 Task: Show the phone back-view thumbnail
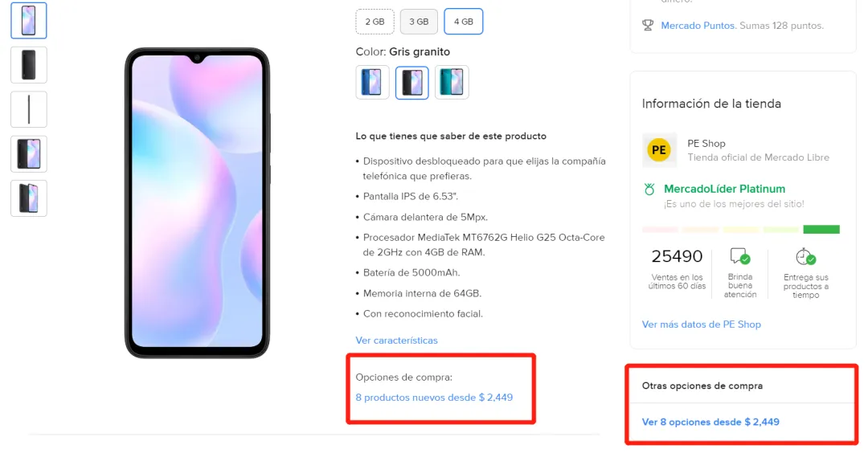29,64
